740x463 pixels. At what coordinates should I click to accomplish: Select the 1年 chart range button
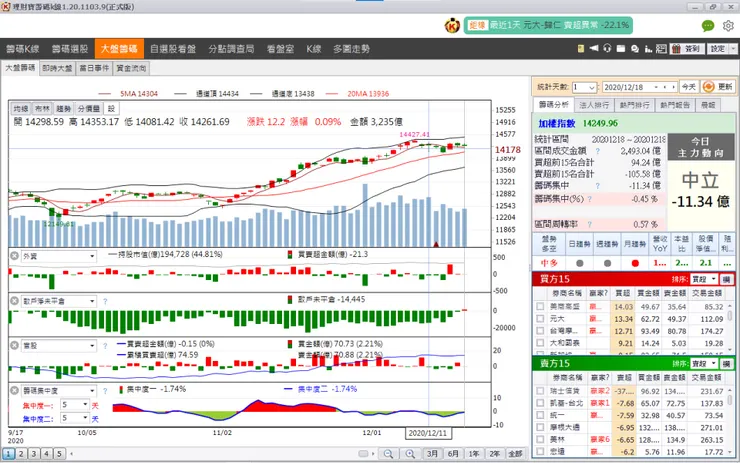pyautogui.click(x=474, y=454)
